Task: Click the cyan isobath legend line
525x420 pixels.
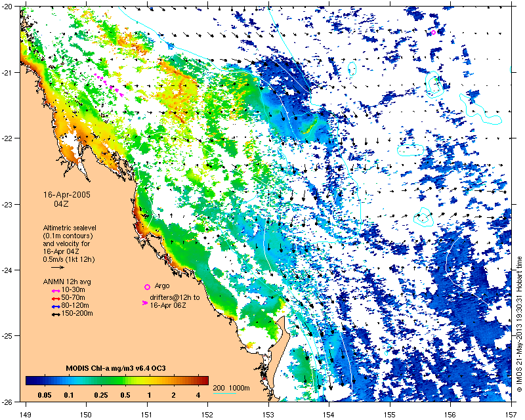Action: (224, 393)
